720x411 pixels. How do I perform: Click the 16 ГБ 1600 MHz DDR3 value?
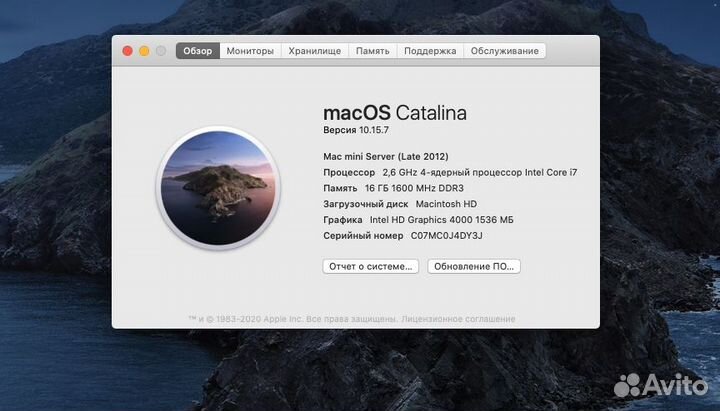coord(414,188)
